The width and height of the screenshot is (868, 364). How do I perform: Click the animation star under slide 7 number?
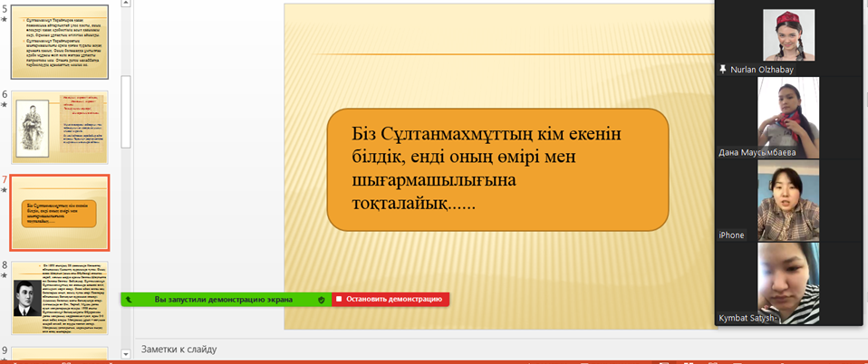pyautogui.click(x=5, y=191)
